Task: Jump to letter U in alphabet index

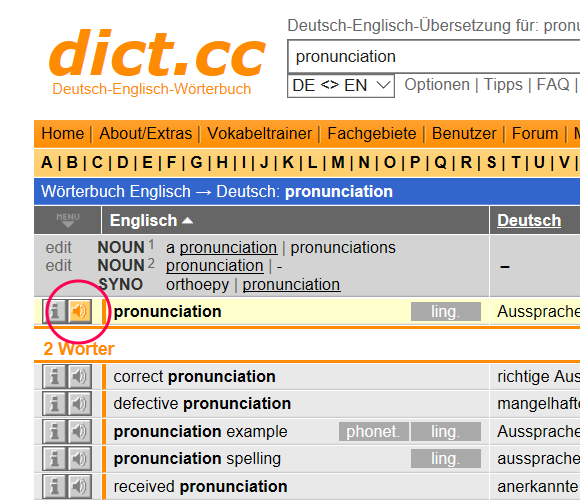Action: pyautogui.click(x=539, y=163)
